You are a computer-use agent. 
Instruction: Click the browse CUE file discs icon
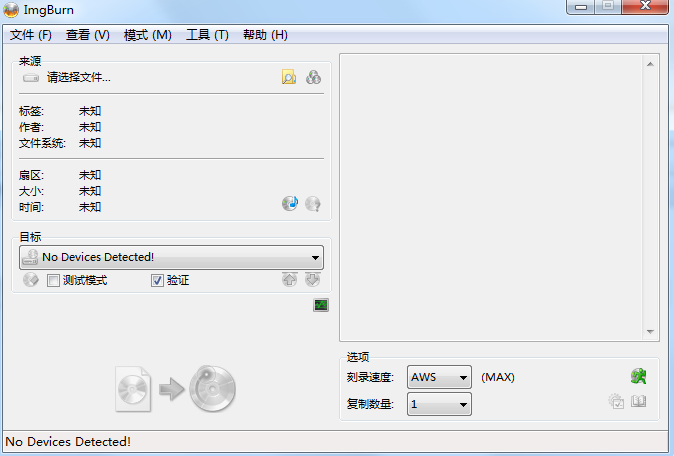click(x=313, y=77)
